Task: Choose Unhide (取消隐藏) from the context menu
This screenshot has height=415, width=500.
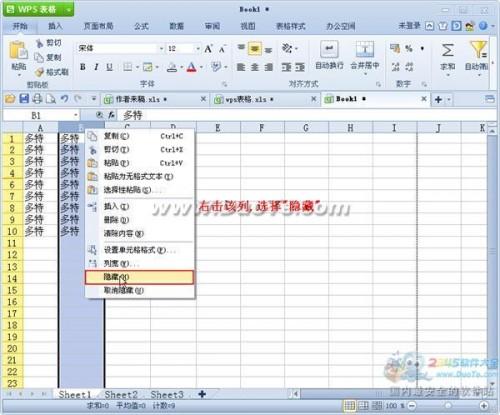Action: click(x=140, y=291)
